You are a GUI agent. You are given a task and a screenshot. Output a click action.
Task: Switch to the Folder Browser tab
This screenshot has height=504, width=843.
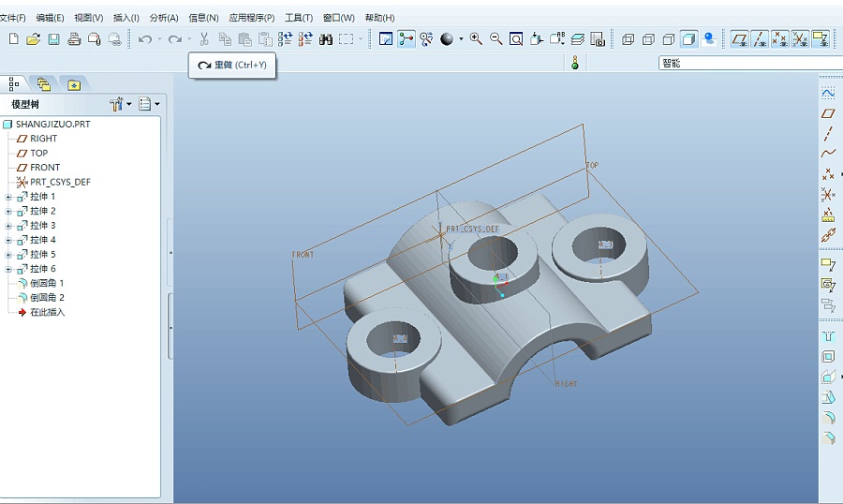(x=43, y=84)
